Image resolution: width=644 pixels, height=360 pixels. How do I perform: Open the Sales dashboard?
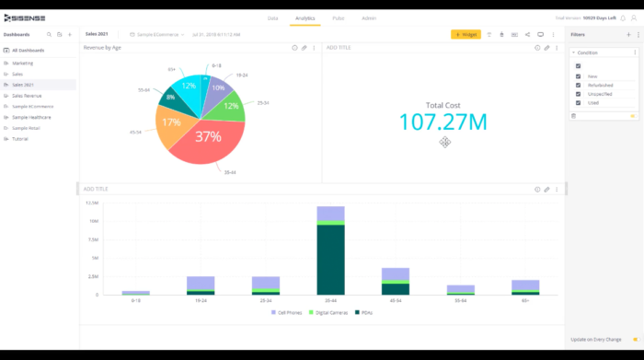click(x=17, y=74)
